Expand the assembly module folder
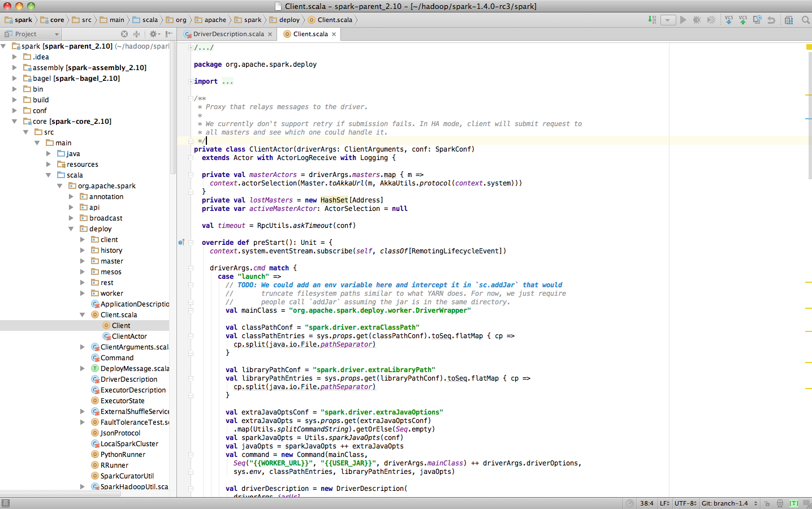This screenshot has height=509, width=812. [x=15, y=68]
